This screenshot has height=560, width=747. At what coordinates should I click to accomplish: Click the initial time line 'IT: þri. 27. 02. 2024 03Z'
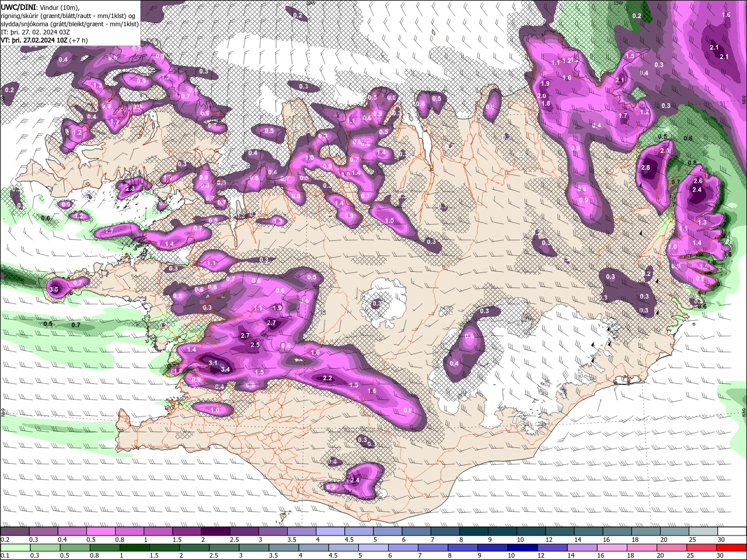click(36, 32)
